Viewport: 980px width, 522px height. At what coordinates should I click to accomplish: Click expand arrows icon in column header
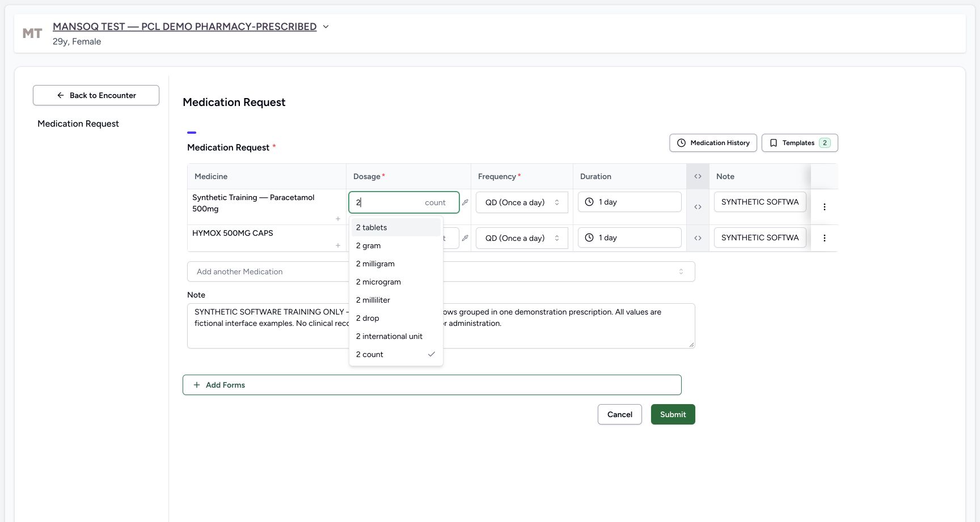click(x=698, y=176)
